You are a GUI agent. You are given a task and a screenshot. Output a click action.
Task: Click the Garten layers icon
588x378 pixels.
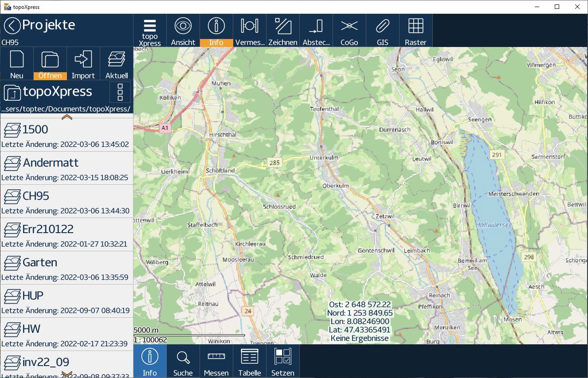click(12, 263)
